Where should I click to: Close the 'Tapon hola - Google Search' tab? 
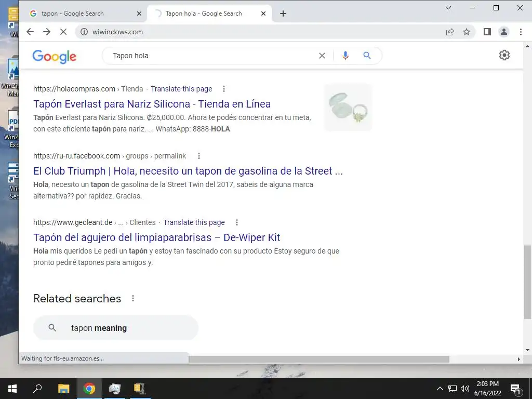click(x=263, y=14)
